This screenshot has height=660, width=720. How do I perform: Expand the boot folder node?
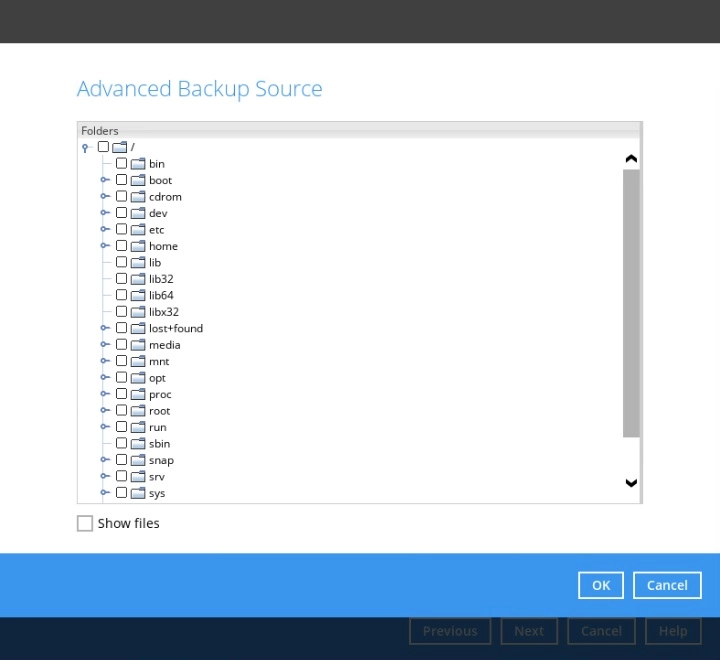[105, 180]
